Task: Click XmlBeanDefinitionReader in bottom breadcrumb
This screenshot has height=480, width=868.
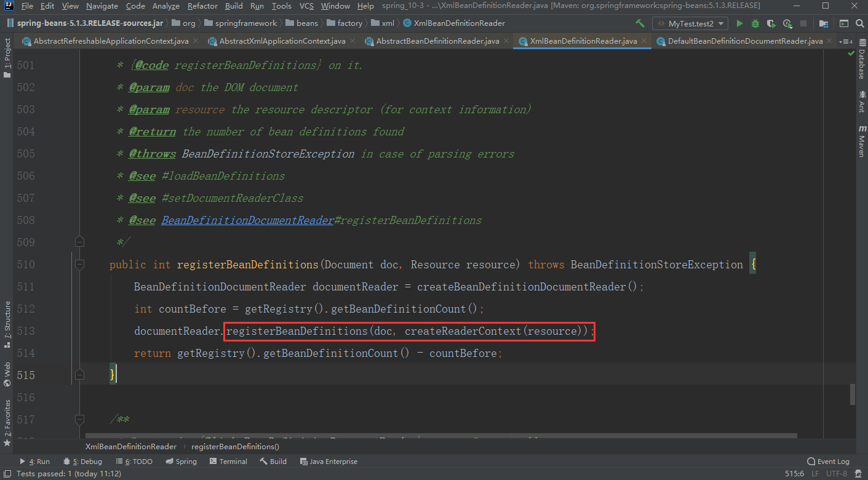Action: (x=131, y=447)
